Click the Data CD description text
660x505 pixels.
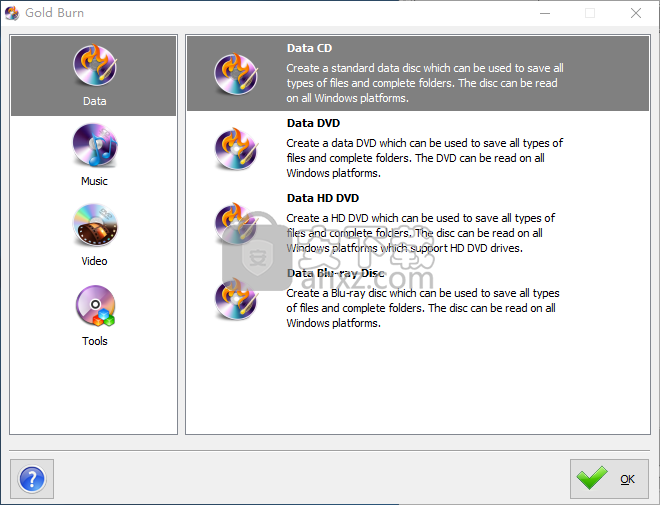pos(425,83)
